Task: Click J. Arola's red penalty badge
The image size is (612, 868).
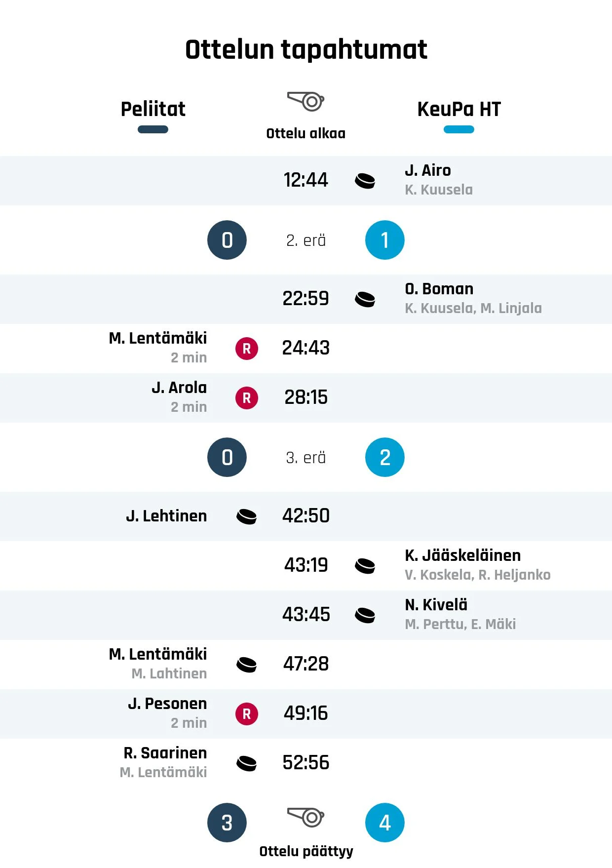Action: pyautogui.click(x=247, y=398)
